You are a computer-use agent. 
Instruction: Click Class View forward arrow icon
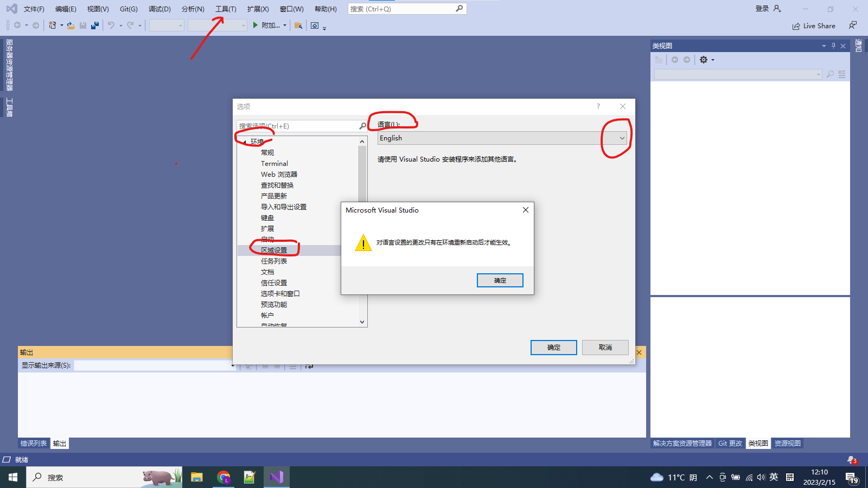(x=687, y=60)
